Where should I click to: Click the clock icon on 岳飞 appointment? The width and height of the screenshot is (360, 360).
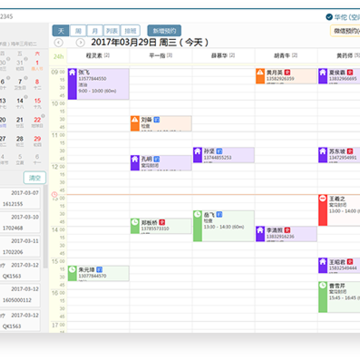197,214
